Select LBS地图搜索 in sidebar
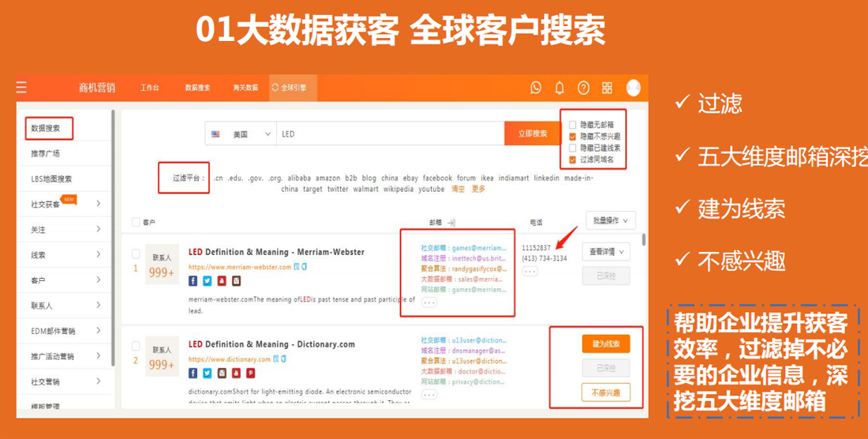The width and height of the screenshot is (868, 439). tap(51, 179)
